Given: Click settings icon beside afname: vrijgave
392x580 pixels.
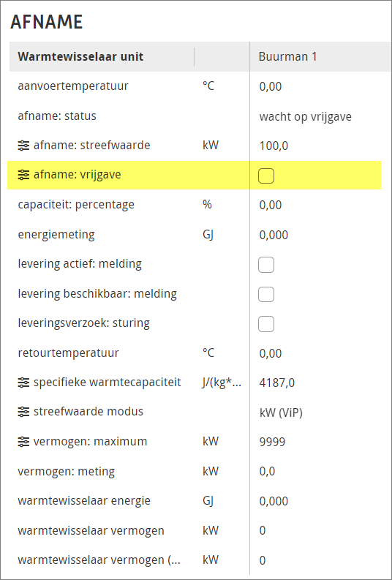Looking at the screenshot, I should [x=23, y=175].
